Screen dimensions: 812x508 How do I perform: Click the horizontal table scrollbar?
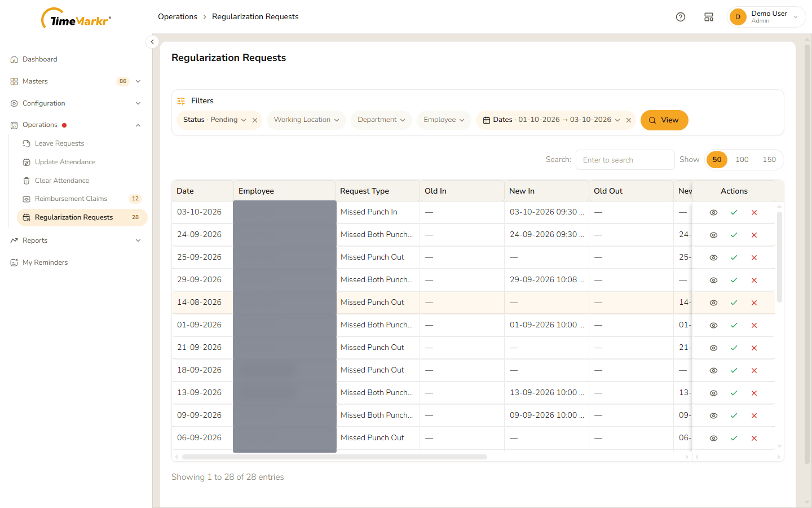(334, 457)
